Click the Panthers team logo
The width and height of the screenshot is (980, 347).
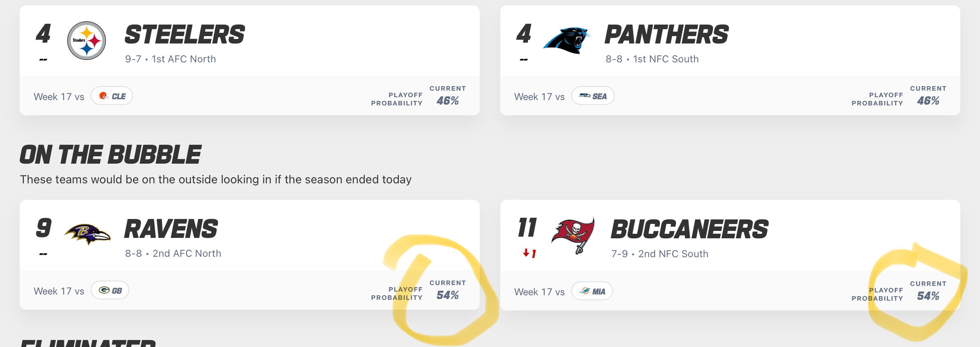(x=566, y=41)
